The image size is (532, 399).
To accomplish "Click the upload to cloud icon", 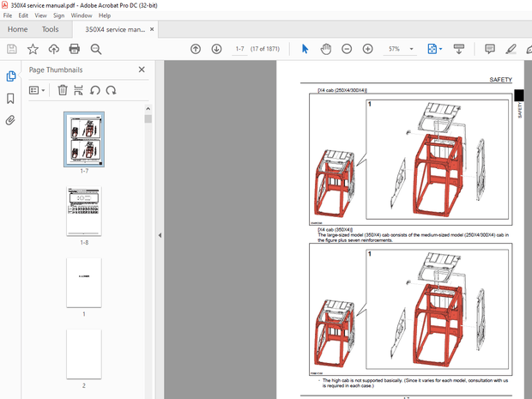I will coord(53,49).
